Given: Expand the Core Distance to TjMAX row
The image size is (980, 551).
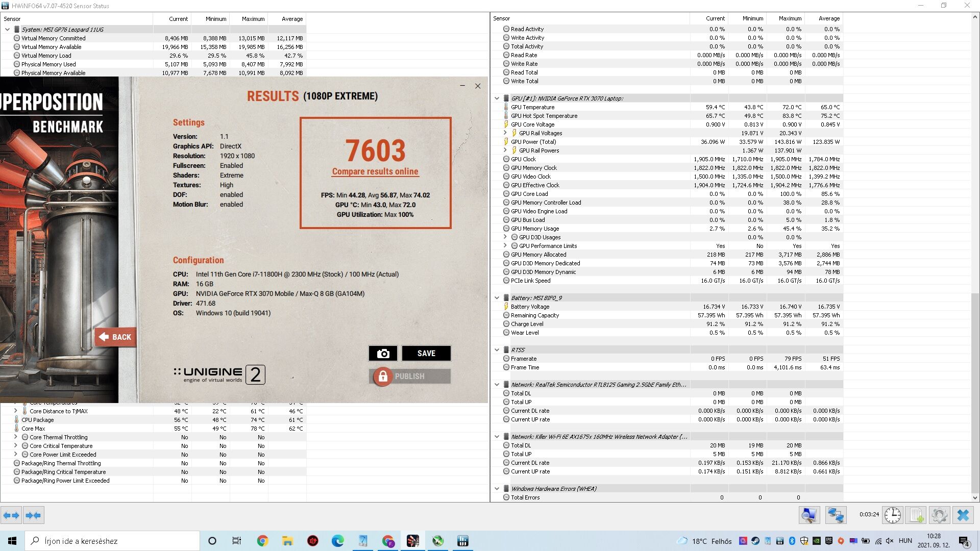Looking at the screenshot, I should 15,411.
